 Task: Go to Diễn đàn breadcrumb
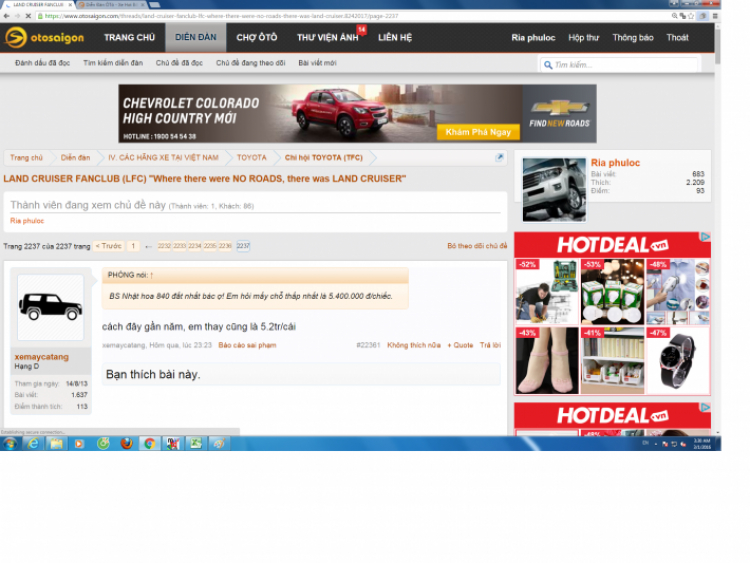75,157
